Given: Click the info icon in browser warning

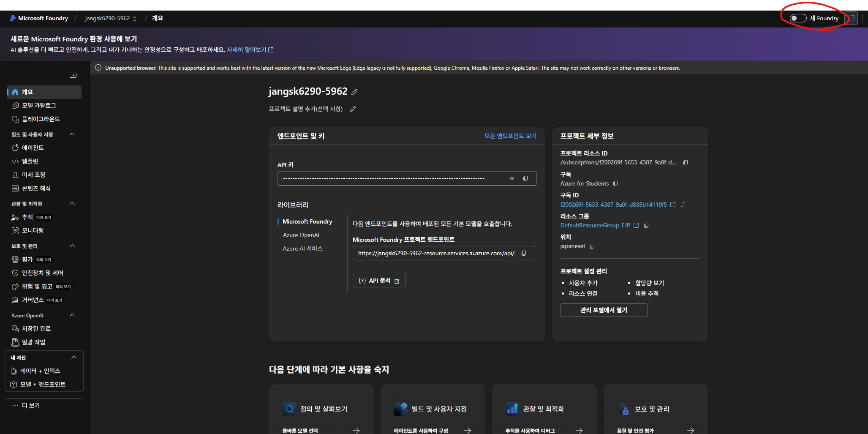Looking at the screenshot, I should tap(98, 68).
